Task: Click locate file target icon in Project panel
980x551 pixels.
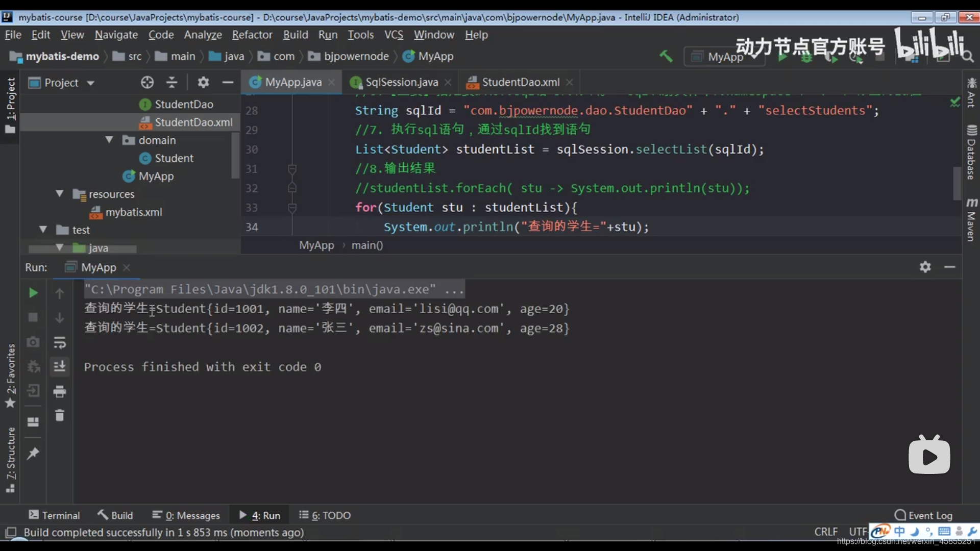Action: (147, 82)
